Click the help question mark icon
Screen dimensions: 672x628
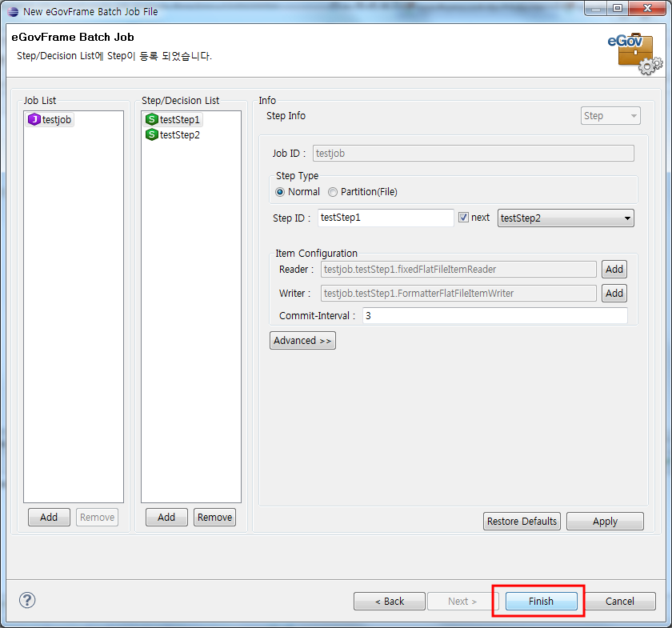pos(27,600)
